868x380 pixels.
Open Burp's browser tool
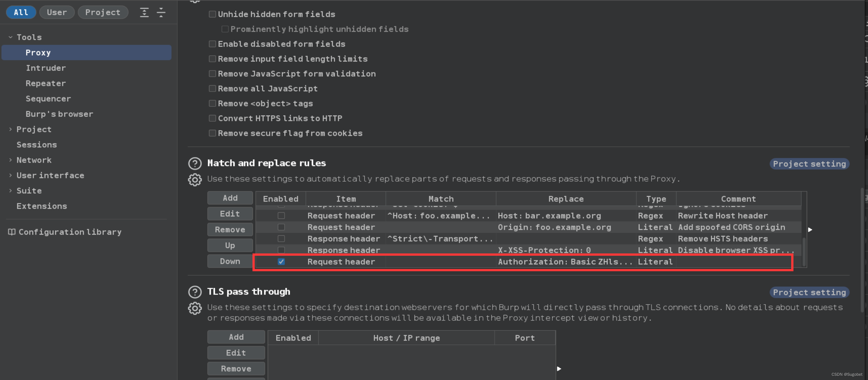(59, 114)
